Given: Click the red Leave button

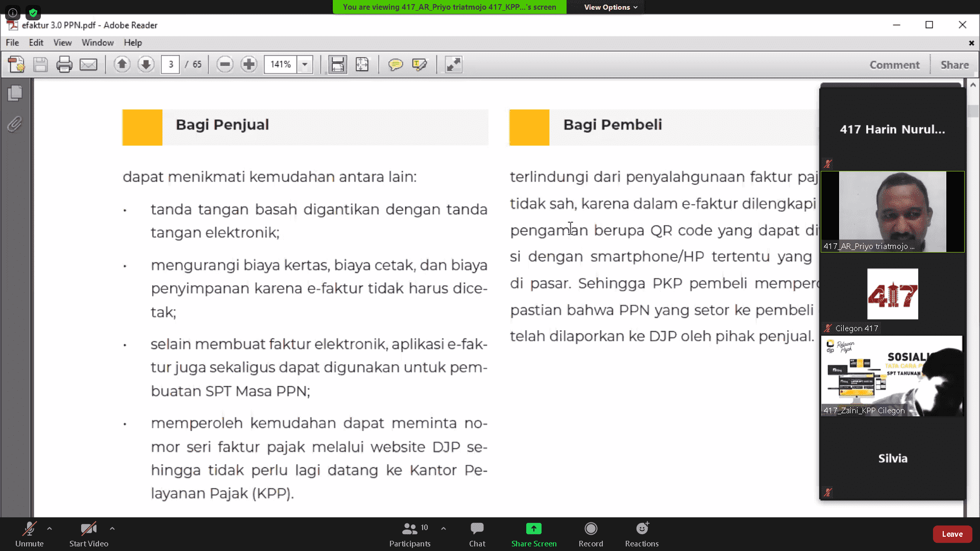Looking at the screenshot, I should coord(952,534).
